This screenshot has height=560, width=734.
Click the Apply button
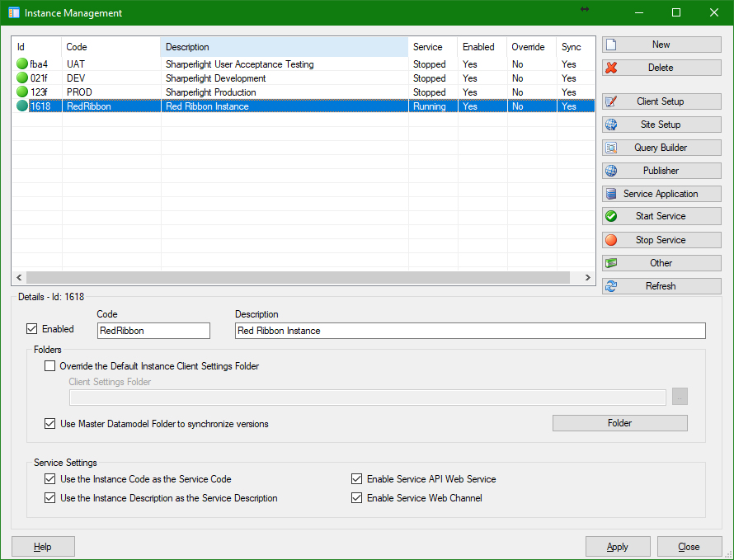(618, 547)
